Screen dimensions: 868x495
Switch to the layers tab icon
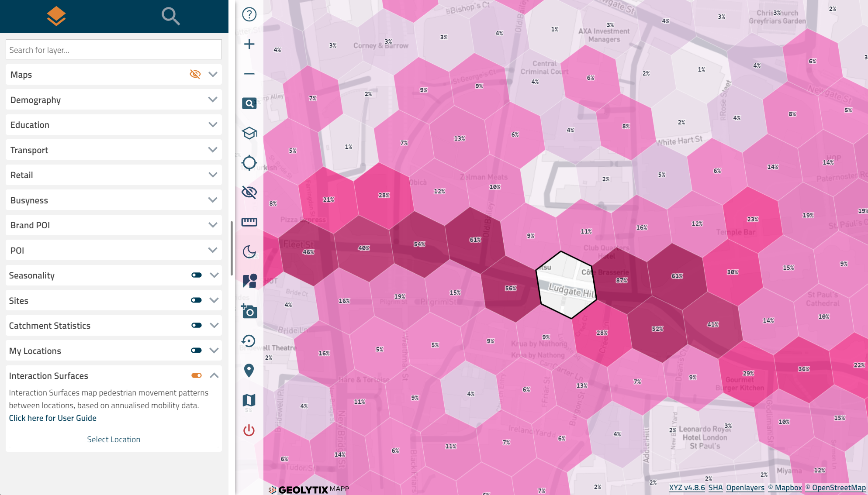pyautogui.click(x=56, y=16)
